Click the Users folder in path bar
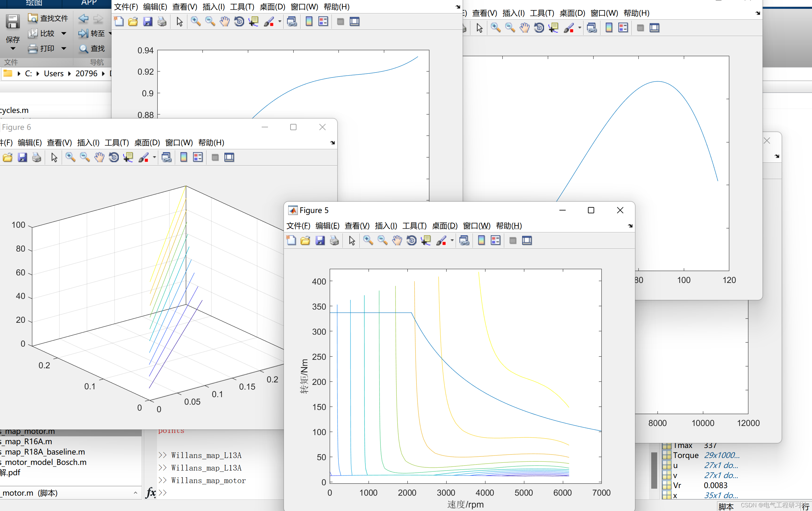Viewport: 812px width, 511px height. [54, 74]
